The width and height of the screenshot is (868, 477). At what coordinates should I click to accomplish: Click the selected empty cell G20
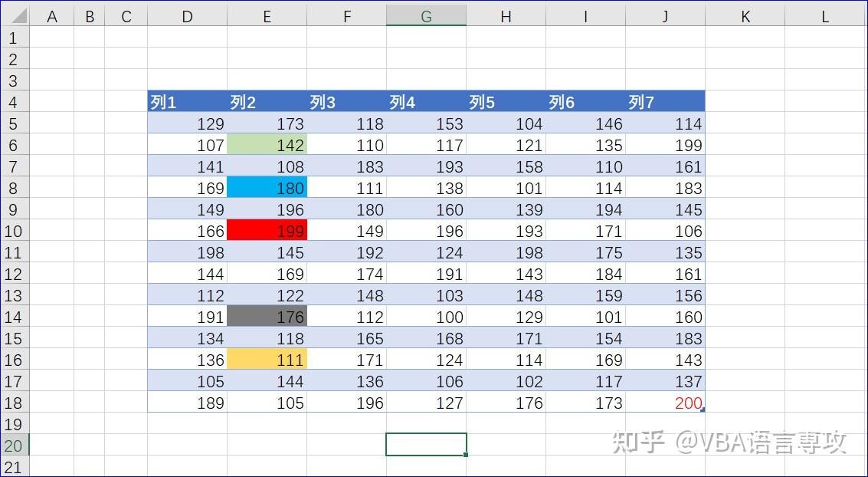click(x=426, y=445)
